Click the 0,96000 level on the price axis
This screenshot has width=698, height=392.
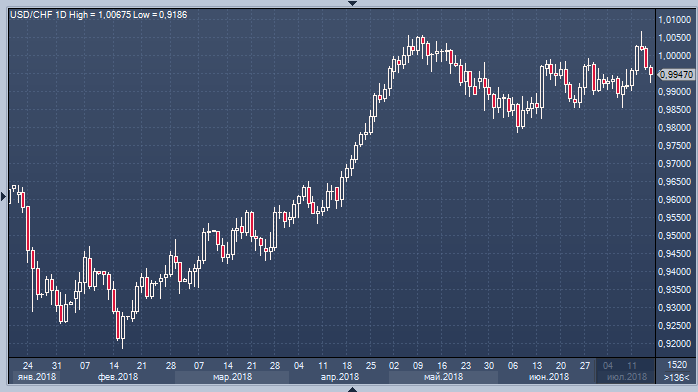point(674,199)
